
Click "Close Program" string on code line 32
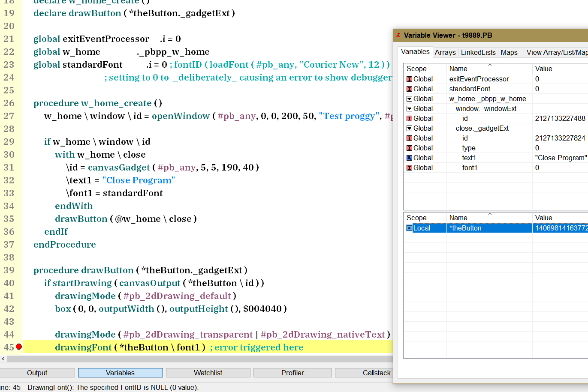tap(139, 180)
